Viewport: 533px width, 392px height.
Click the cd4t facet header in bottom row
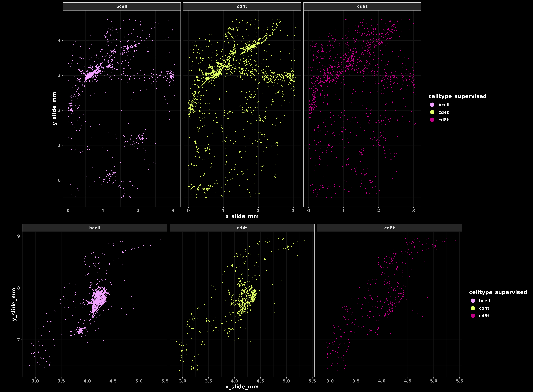242,228
